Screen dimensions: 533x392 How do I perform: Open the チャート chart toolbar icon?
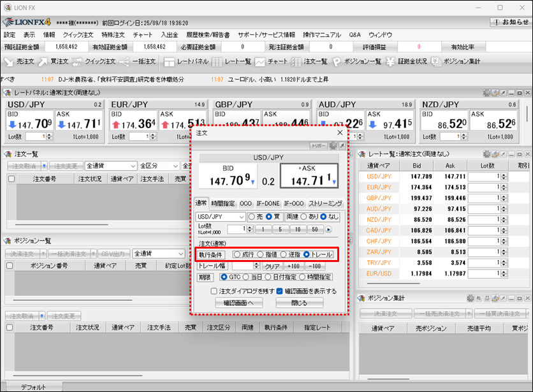[271, 62]
